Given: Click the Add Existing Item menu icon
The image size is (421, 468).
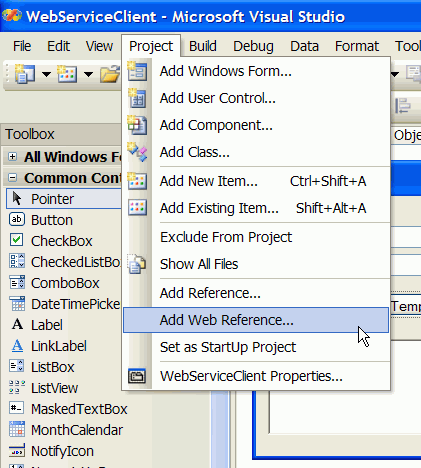Looking at the screenshot, I should tap(137, 208).
